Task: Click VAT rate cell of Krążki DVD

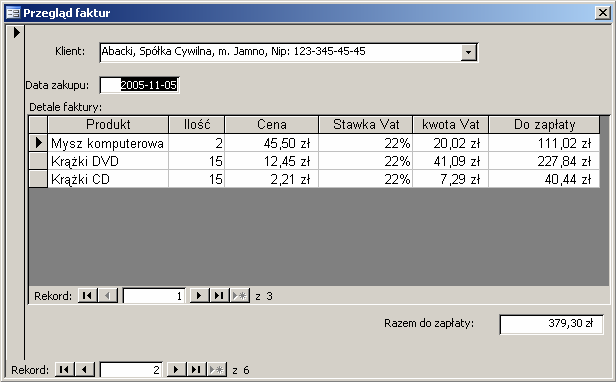Action: pyautogui.click(x=366, y=161)
